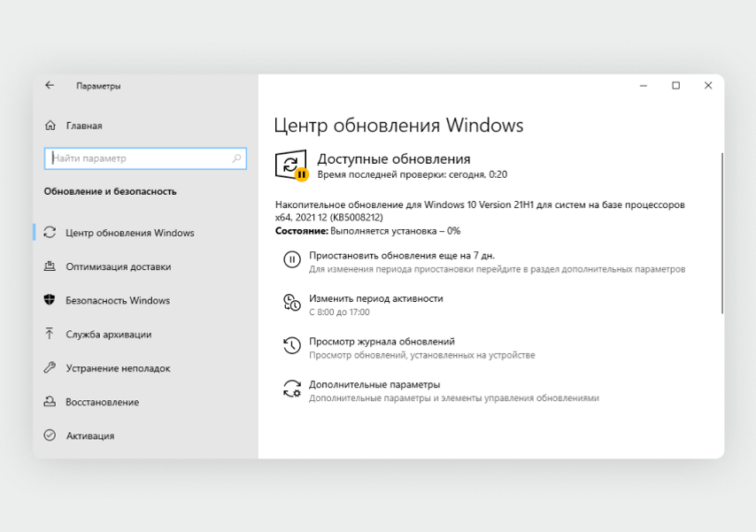This screenshot has width=756, height=532.
Task: Click the pause updates circle icon
Action: [x=292, y=259]
